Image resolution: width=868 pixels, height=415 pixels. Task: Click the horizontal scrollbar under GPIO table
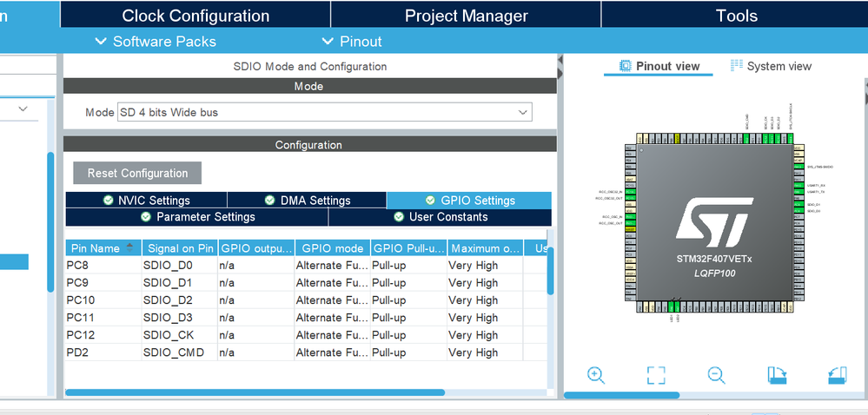[x=255, y=393]
